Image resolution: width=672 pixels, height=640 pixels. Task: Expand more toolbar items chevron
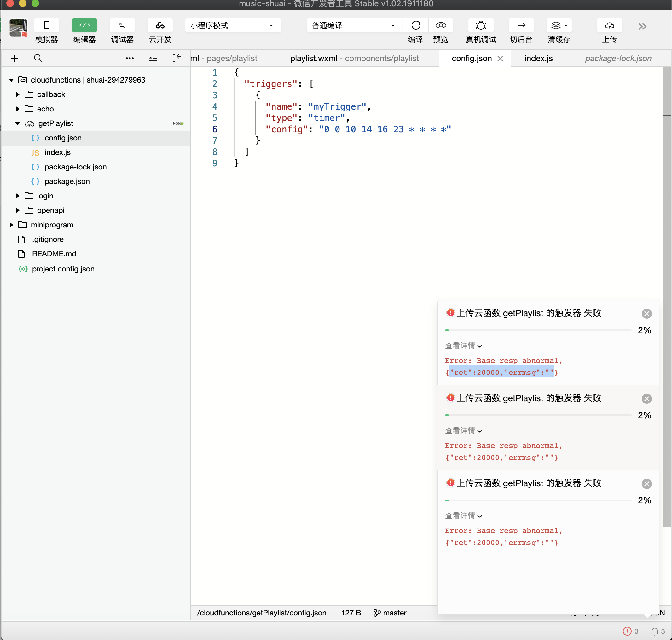(642, 26)
